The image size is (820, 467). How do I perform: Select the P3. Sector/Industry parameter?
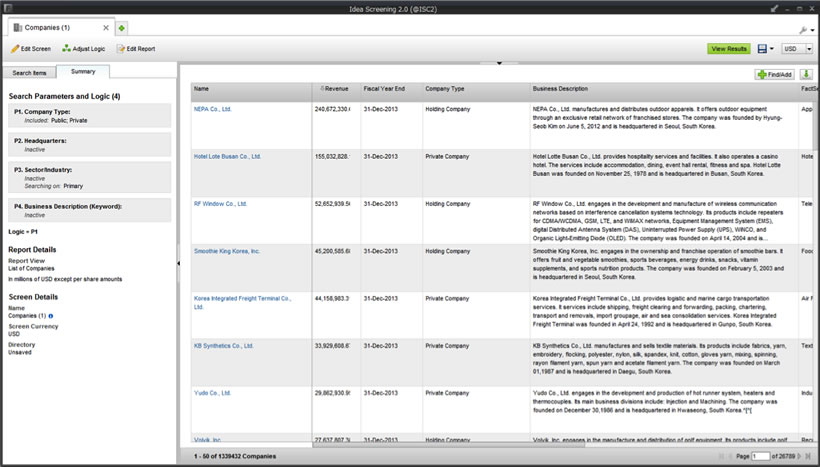[89, 177]
